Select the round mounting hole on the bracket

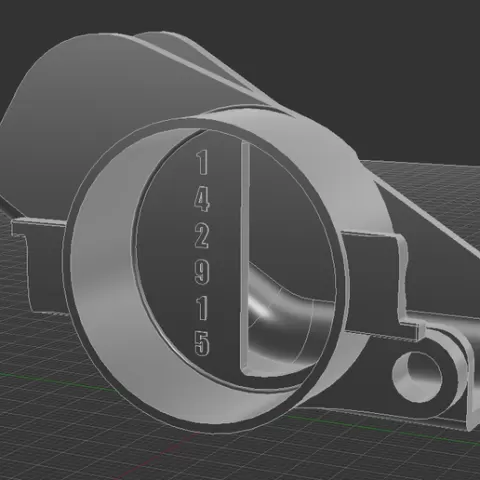(x=418, y=376)
